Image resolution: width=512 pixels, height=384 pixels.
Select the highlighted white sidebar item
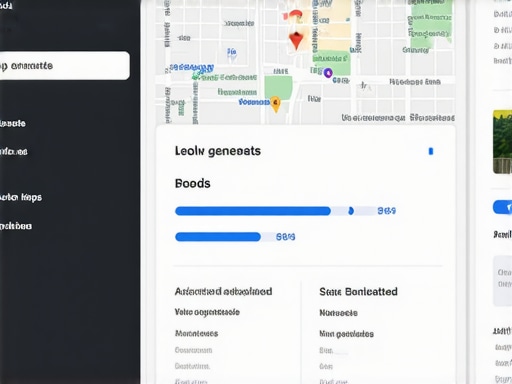(65, 66)
